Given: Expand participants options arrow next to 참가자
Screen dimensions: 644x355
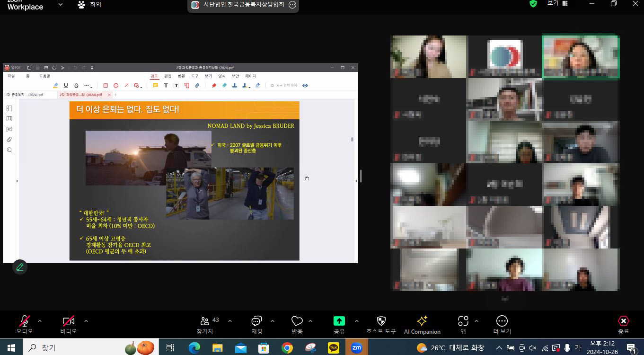Looking at the screenshot, I should pyautogui.click(x=230, y=321).
